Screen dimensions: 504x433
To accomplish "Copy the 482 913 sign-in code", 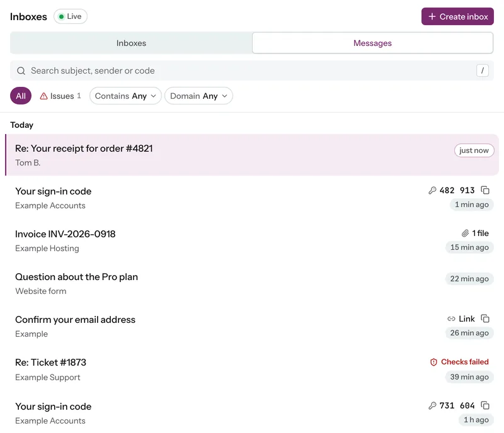I will pyautogui.click(x=485, y=190).
